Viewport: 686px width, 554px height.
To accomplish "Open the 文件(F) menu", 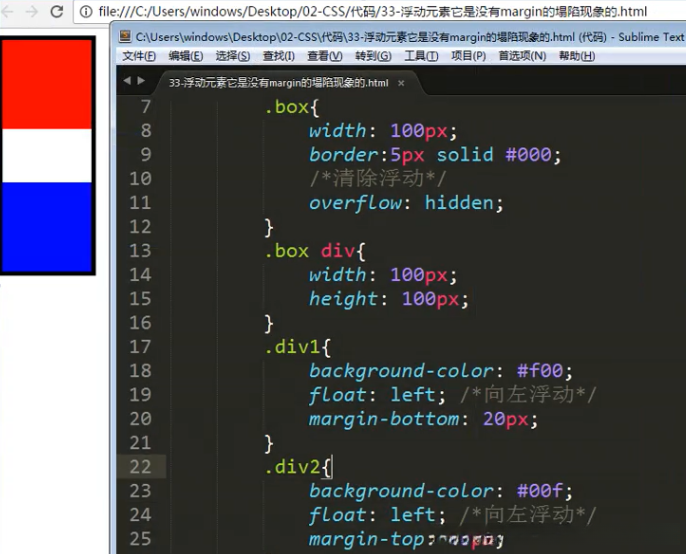I will point(139,56).
